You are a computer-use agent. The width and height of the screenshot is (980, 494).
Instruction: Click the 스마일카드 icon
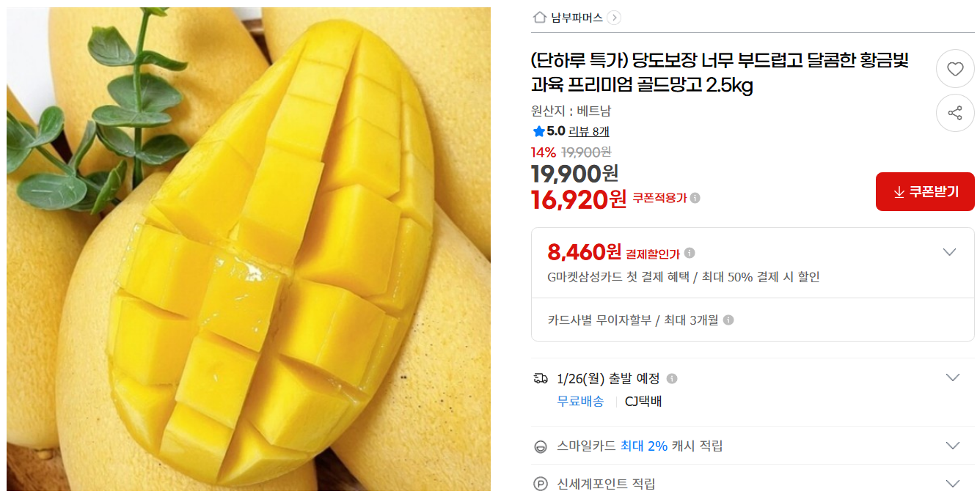[x=541, y=446]
